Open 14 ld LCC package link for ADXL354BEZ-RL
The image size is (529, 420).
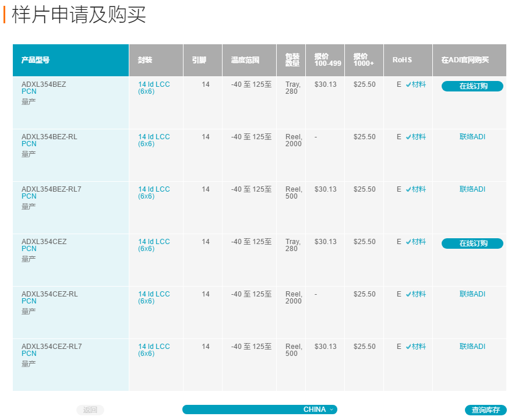click(154, 140)
